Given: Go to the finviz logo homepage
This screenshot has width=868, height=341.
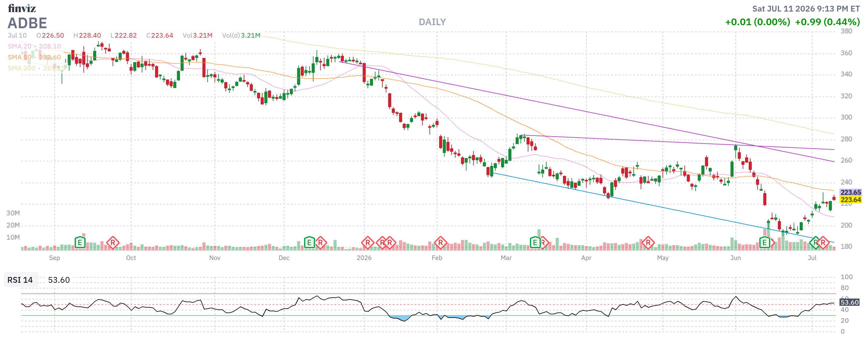Looking at the screenshot, I should (22, 8).
